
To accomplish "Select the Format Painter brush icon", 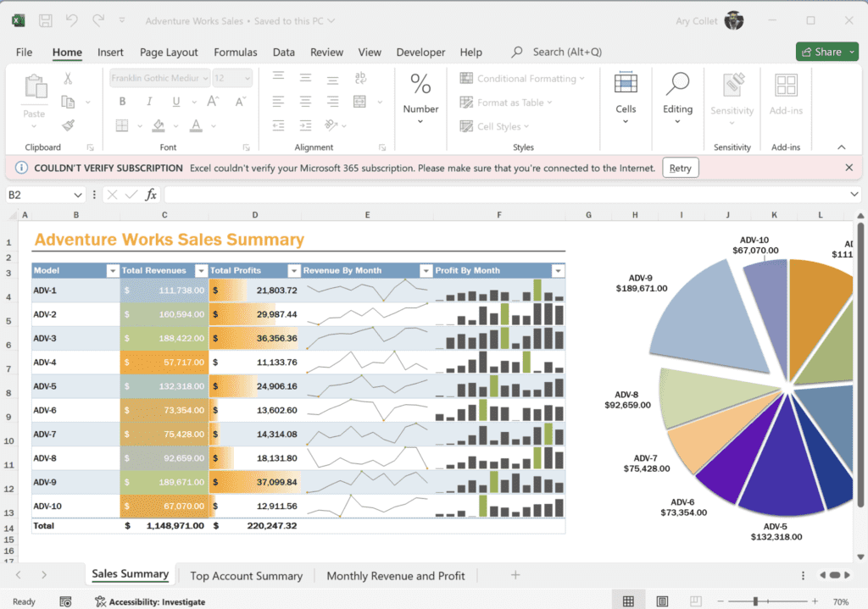I will (68, 125).
